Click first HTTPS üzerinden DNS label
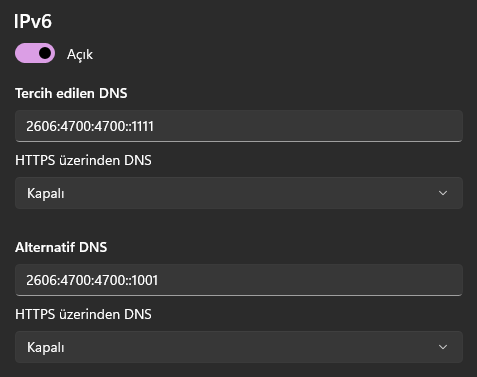The width and height of the screenshot is (477, 377). (x=83, y=160)
